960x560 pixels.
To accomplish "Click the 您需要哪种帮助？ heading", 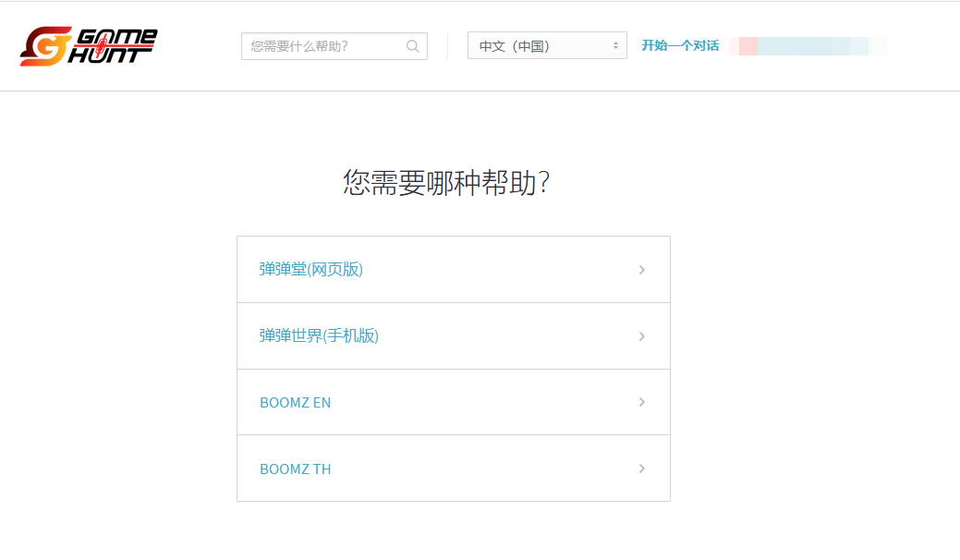I will (x=446, y=182).
